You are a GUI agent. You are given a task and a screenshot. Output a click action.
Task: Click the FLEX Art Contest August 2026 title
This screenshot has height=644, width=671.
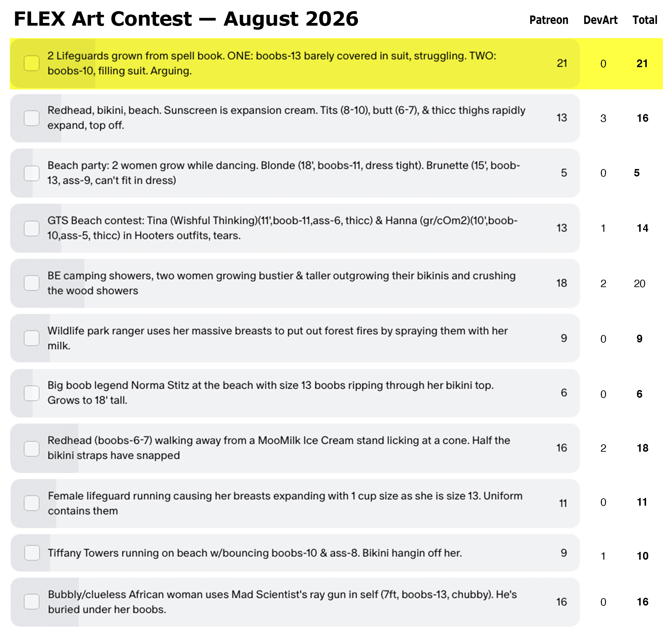pos(186,19)
